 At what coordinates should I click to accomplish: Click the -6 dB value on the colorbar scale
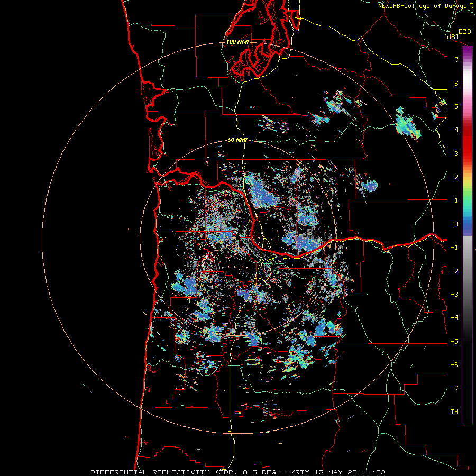(454, 365)
